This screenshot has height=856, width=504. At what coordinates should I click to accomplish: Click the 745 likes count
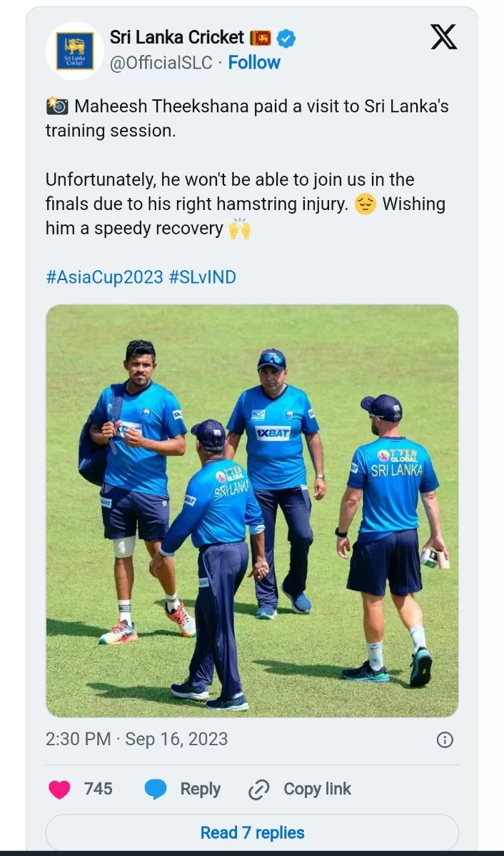99,789
